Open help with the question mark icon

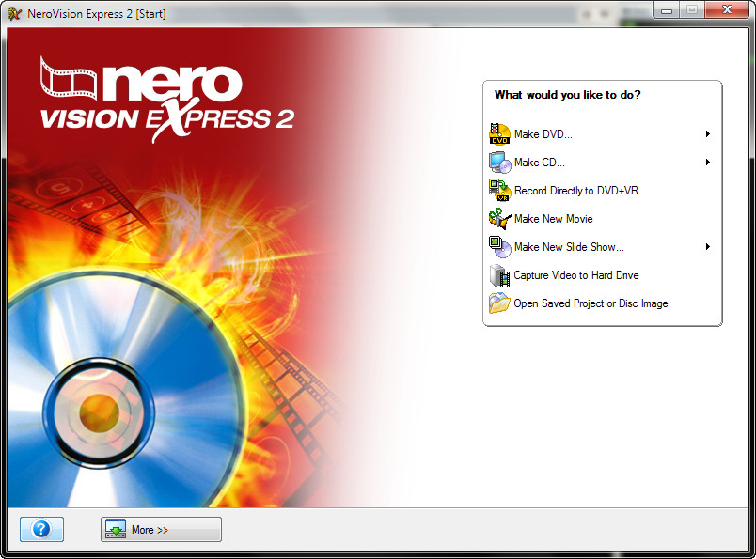[41, 529]
